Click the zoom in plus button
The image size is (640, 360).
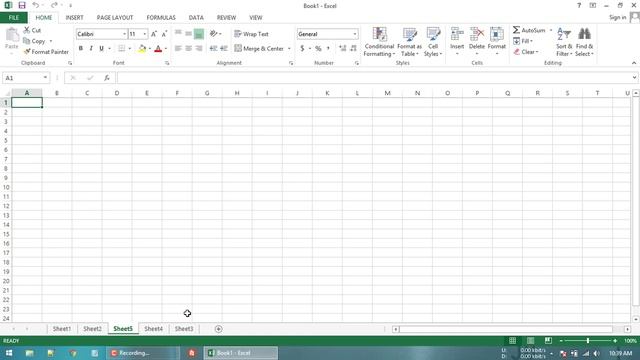pos(615,340)
